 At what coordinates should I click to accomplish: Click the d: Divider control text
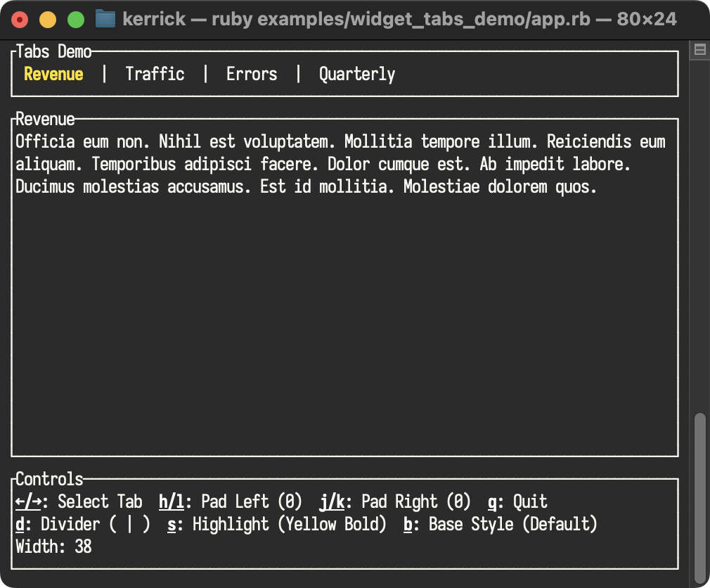(x=83, y=524)
